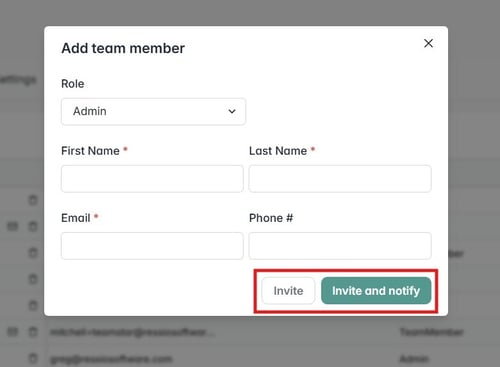Select the Phone # input field
Screen dimensions: 500x367
click(340, 246)
